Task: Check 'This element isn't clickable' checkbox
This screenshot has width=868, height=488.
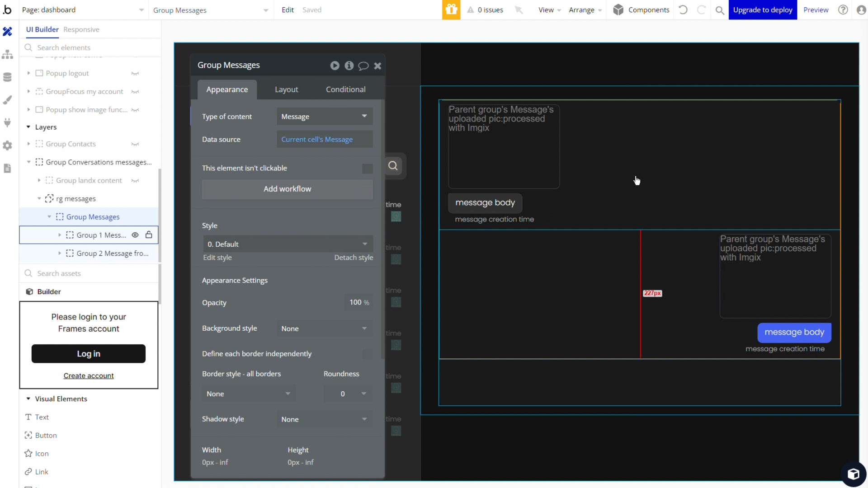Action: pyautogui.click(x=367, y=169)
